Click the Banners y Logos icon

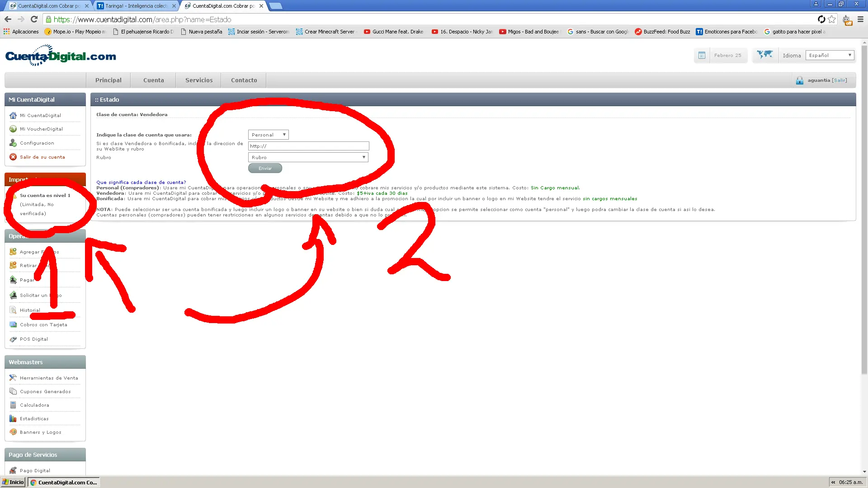[x=13, y=432]
